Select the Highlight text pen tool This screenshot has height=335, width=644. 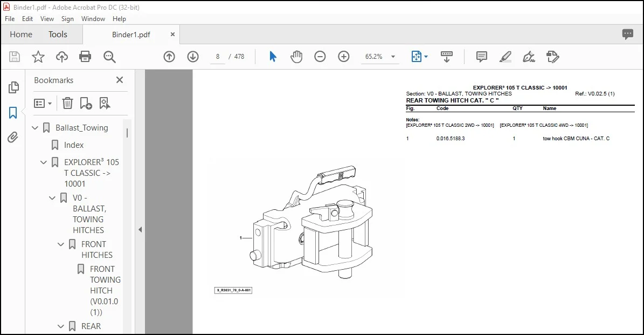(505, 57)
